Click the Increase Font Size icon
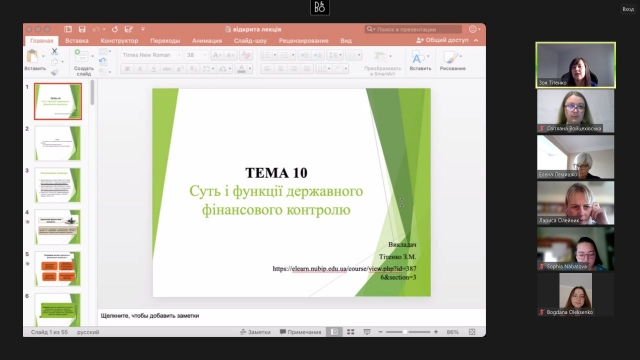Viewport: 640px width, 360px height. click(x=217, y=55)
